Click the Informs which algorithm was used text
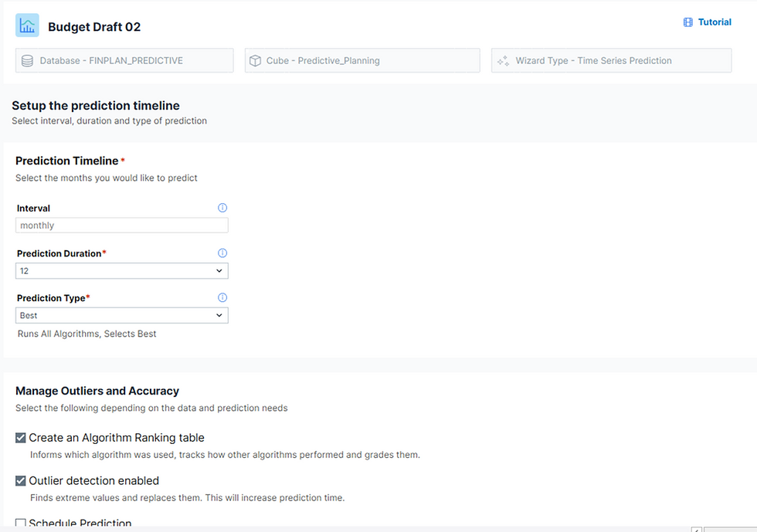 point(225,455)
